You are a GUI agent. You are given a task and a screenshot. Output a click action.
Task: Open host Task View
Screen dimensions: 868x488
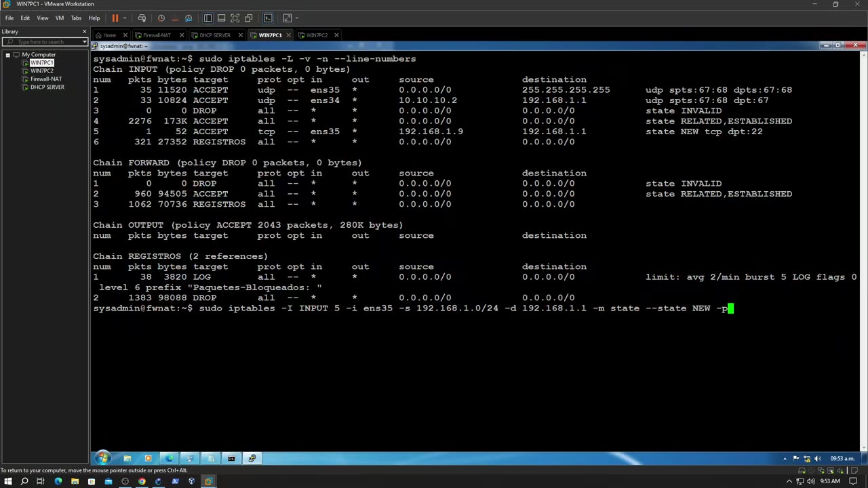point(41,481)
